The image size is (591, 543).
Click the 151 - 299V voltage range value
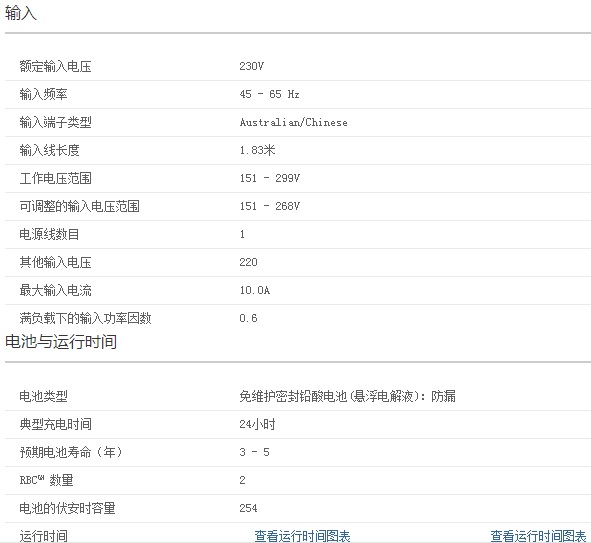[269, 178]
